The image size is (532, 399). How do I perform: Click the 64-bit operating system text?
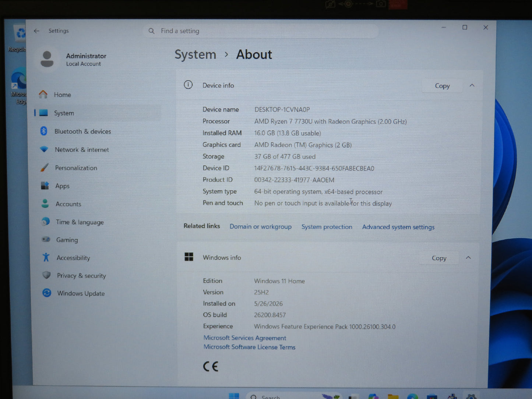click(318, 192)
